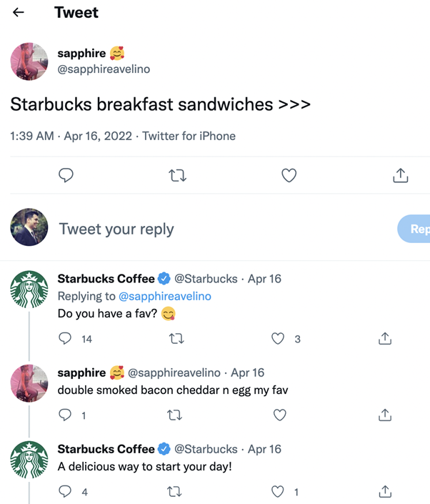
Task: Click the blue Reply button
Action: click(x=415, y=229)
